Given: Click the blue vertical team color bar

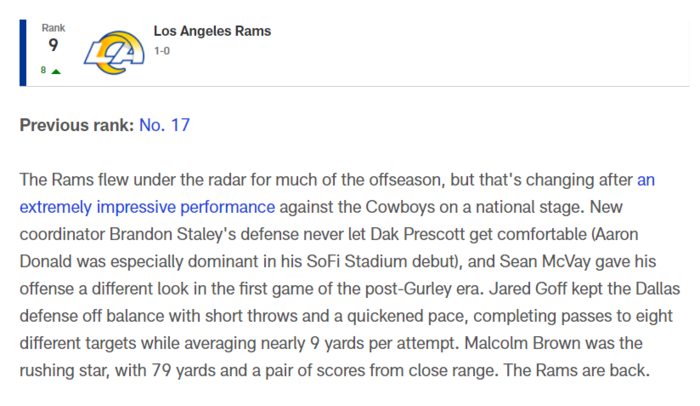Looking at the screenshot, I should click(x=23, y=53).
